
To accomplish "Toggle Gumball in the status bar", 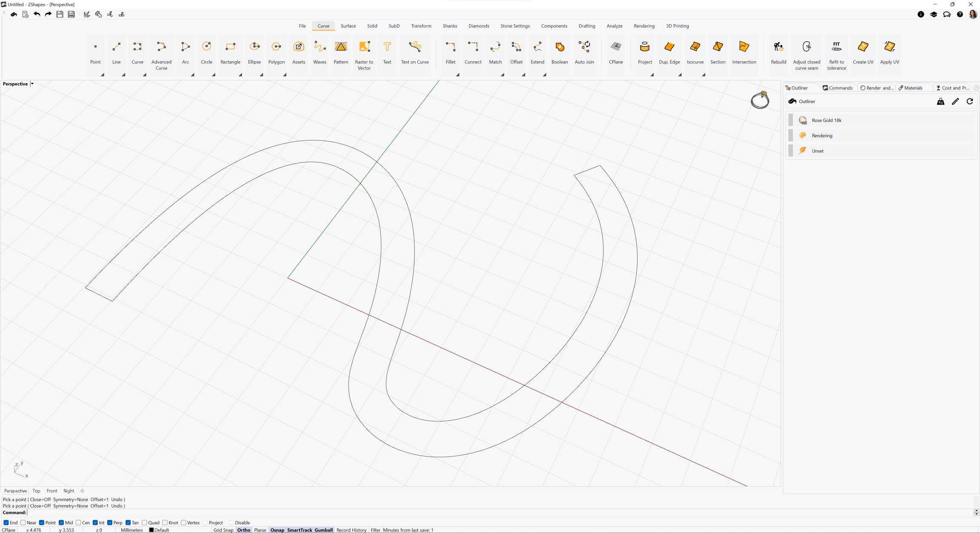I will pyautogui.click(x=323, y=530).
